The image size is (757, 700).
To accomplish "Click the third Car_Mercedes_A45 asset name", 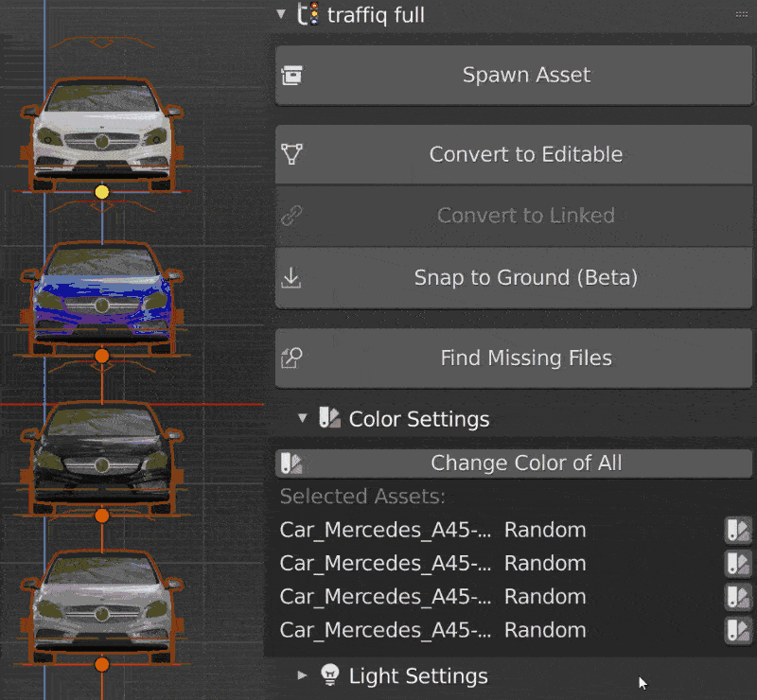I will (385, 597).
